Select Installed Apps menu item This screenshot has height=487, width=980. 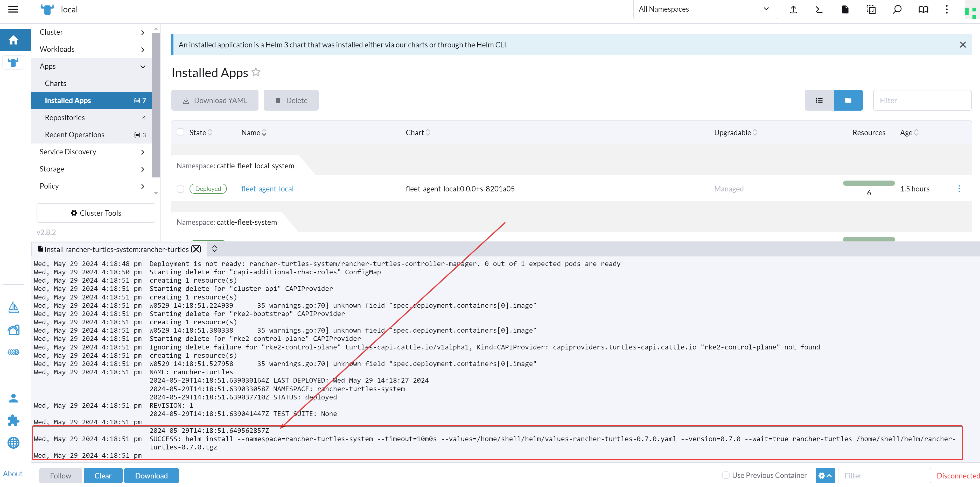click(92, 101)
